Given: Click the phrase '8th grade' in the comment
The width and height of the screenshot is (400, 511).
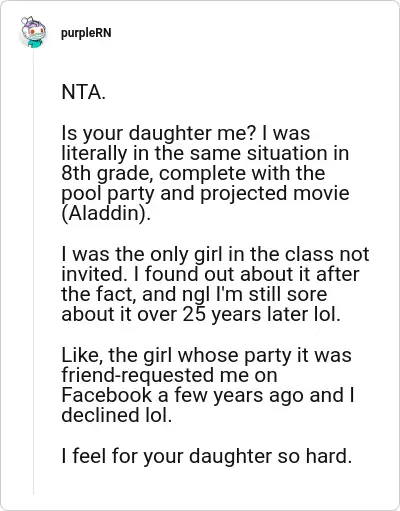Looking at the screenshot, I should tap(107, 174).
